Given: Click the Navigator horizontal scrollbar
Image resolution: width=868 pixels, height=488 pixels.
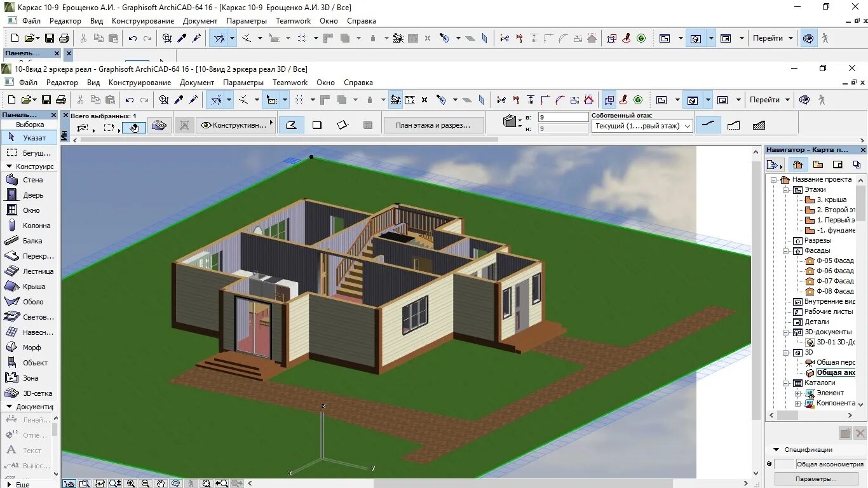Looking at the screenshot, I should pyautogui.click(x=812, y=415).
